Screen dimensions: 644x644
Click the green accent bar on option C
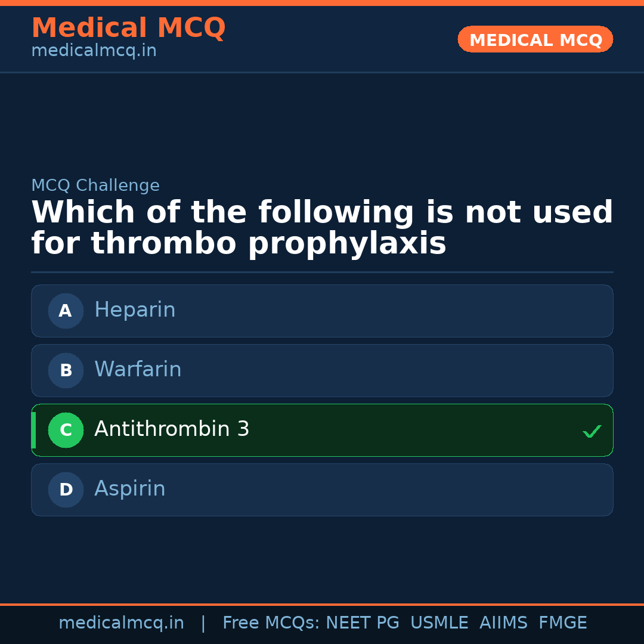click(x=33, y=430)
